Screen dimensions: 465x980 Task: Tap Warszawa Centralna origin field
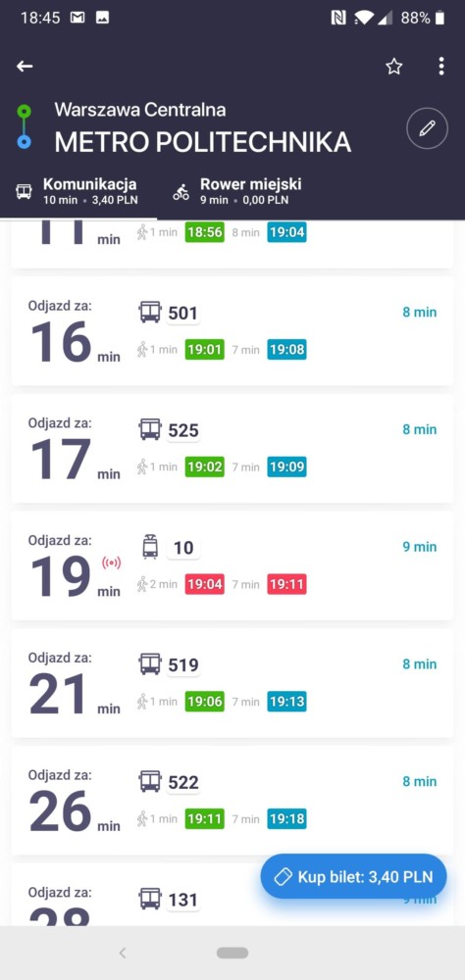(x=140, y=110)
